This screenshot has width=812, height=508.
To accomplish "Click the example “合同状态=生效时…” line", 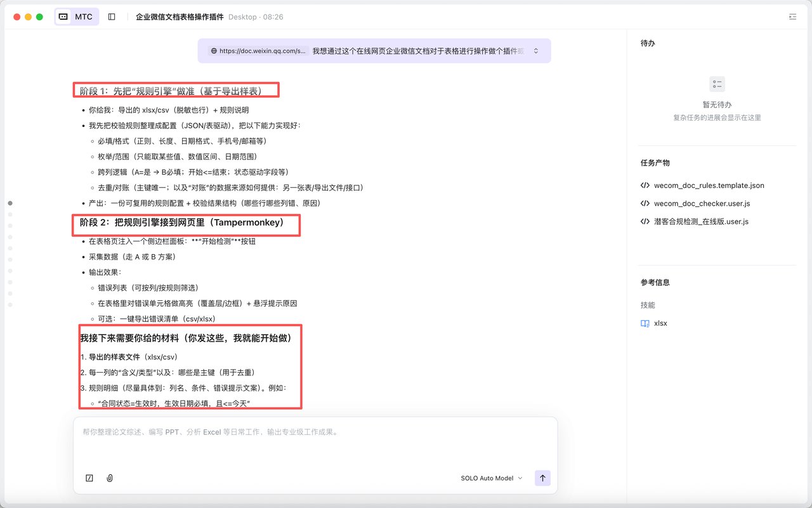I will coord(174,403).
